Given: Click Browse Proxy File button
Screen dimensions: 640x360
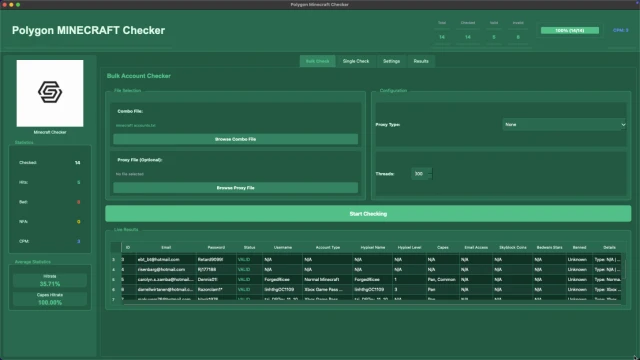Looking at the screenshot, I should point(236,188).
